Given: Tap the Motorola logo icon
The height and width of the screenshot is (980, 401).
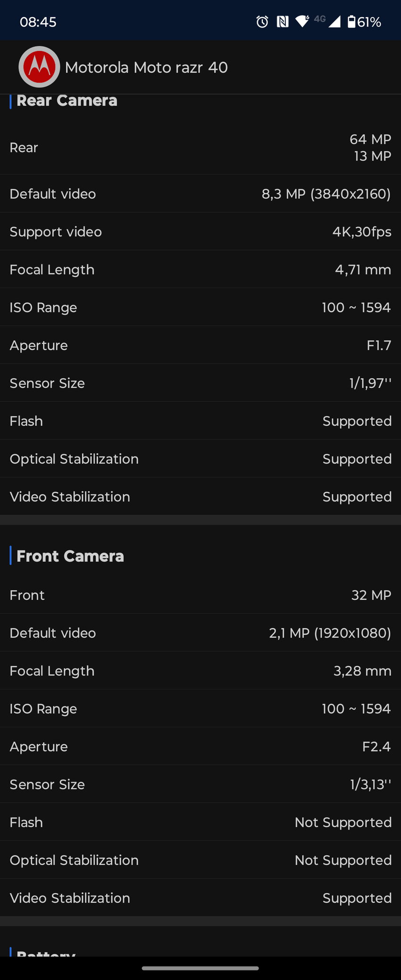Looking at the screenshot, I should coord(39,67).
